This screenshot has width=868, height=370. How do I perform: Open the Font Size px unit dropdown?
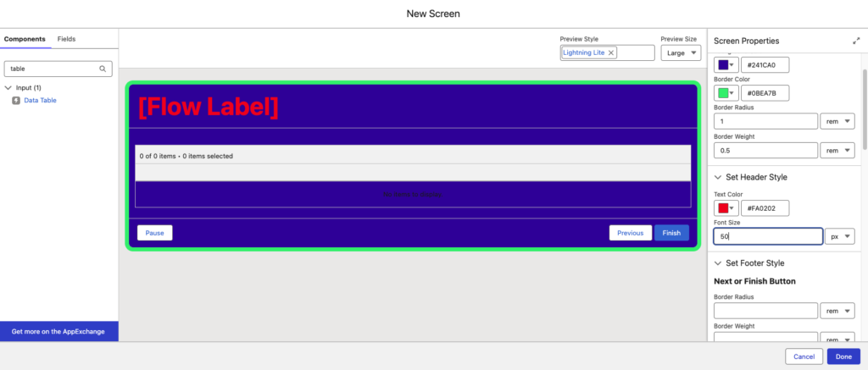pos(840,236)
